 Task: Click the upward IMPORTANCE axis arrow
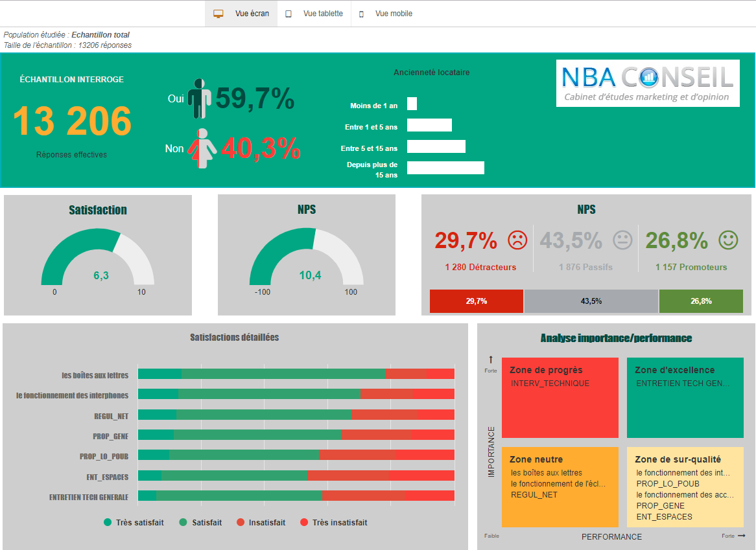pyautogui.click(x=491, y=360)
